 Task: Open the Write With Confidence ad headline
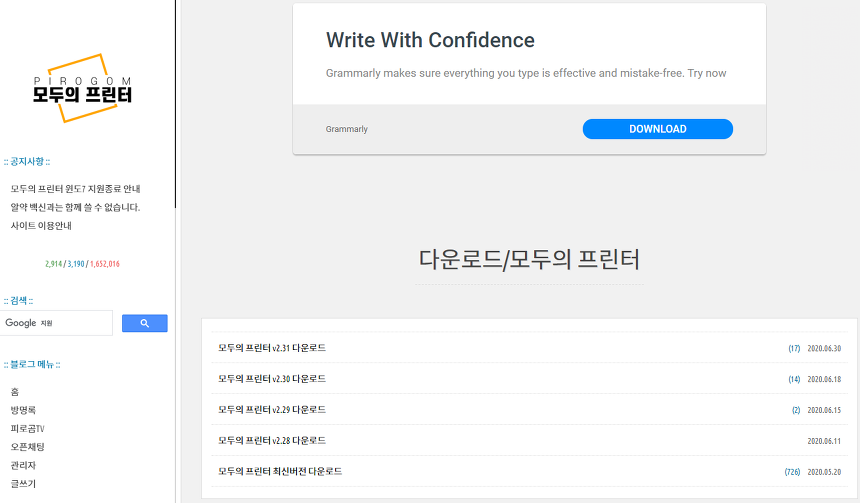coord(430,41)
